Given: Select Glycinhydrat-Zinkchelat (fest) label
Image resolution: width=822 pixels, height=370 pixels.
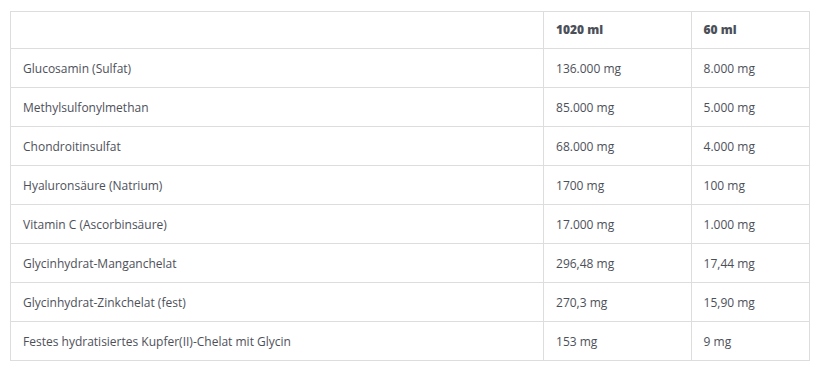Looking at the screenshot, I should tap(104, 302).
